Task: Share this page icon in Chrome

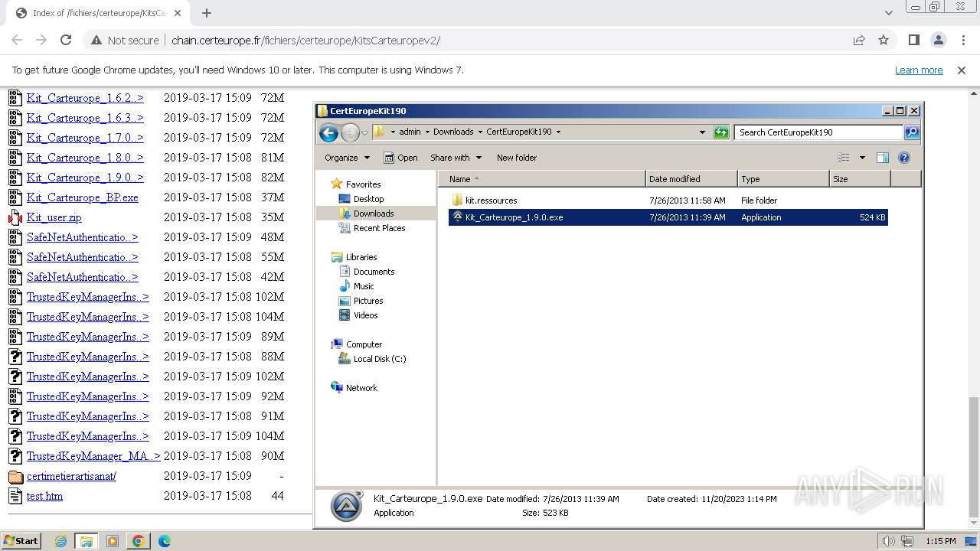Action: (859, 40)
